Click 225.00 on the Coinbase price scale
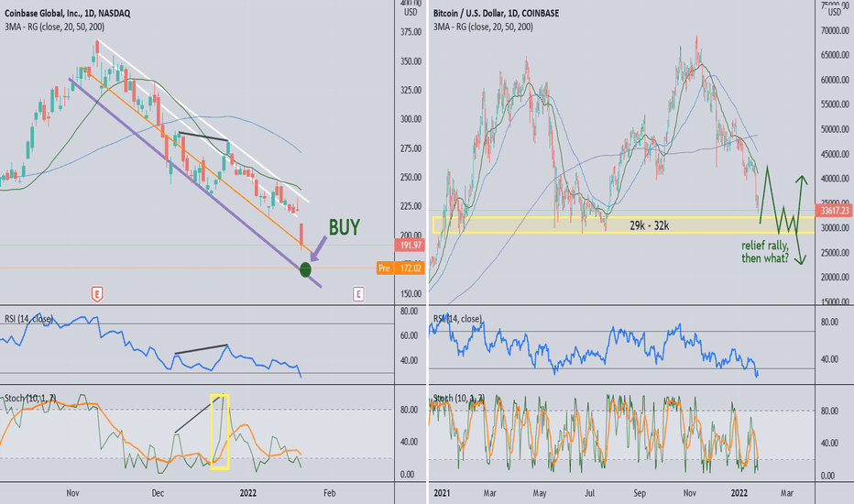The width and height of the screenshot is (854, 504). click(411, 206)
